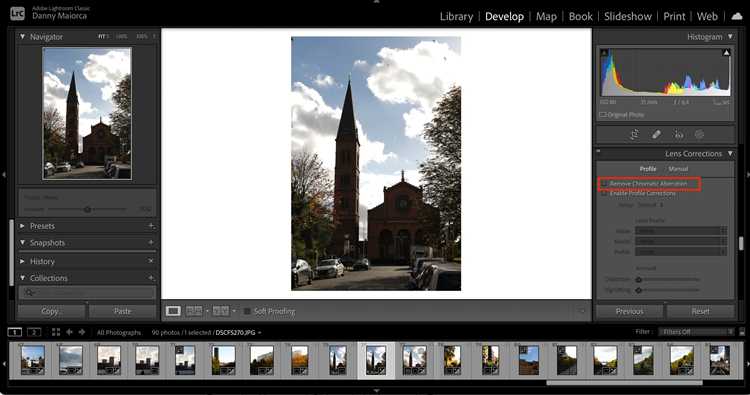750x395 pixels.
Task: Open the cloud sync status icon
Action: (x=737, y=16)
